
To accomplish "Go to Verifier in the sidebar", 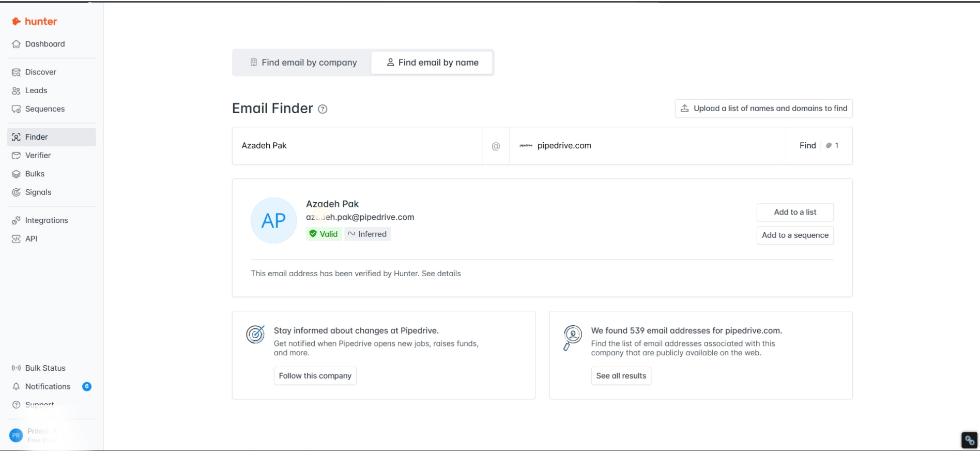I will pos(51,155).
